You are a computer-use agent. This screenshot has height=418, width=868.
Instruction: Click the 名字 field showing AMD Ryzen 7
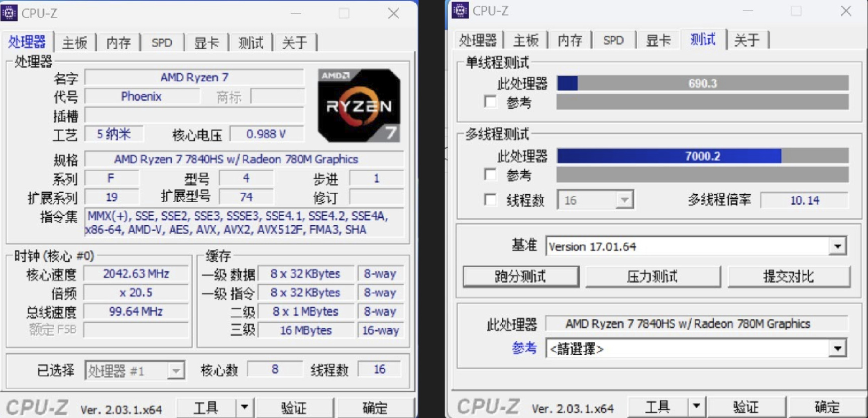tap(194, 77)
